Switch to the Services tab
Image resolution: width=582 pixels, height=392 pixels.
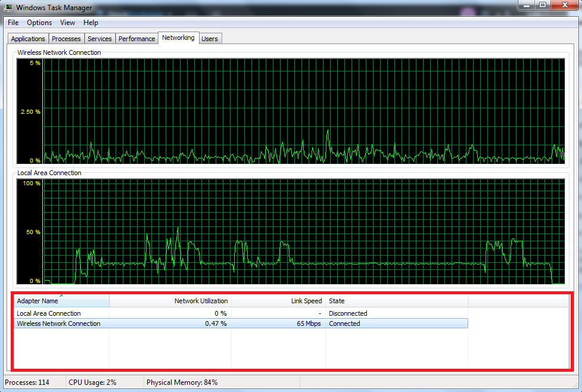coord(99,39)
